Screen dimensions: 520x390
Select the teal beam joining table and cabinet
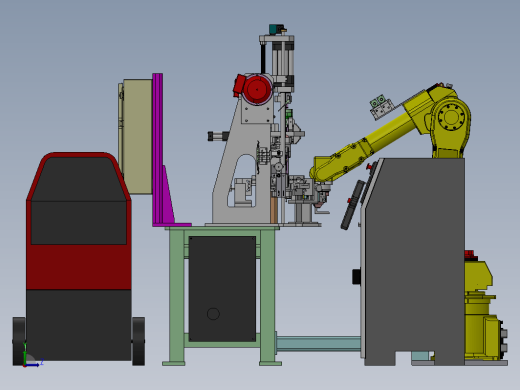click(318, 344)
